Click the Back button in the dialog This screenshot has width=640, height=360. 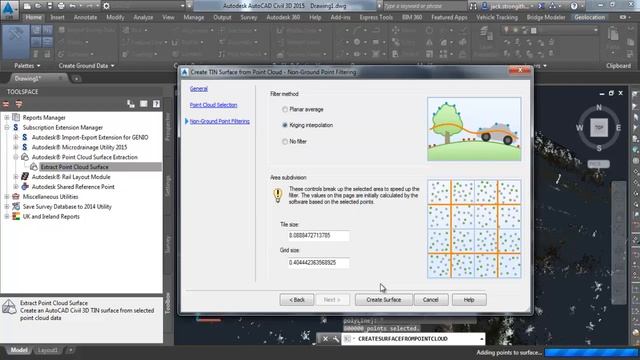(297, 300)
